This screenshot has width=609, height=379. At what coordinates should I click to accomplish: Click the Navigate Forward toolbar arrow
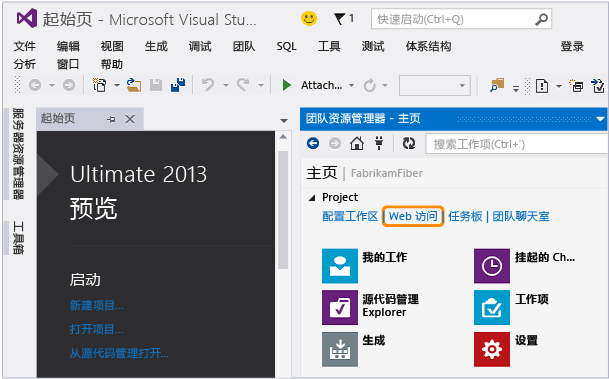69,85
